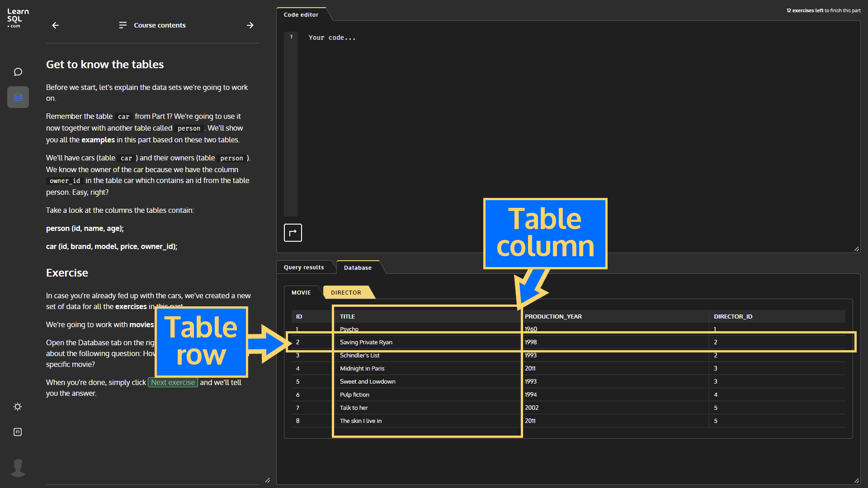This screenshot has width=868, height=488.
Task: Open the DIRECTOR table tab
Action: [x=346, y=292]
